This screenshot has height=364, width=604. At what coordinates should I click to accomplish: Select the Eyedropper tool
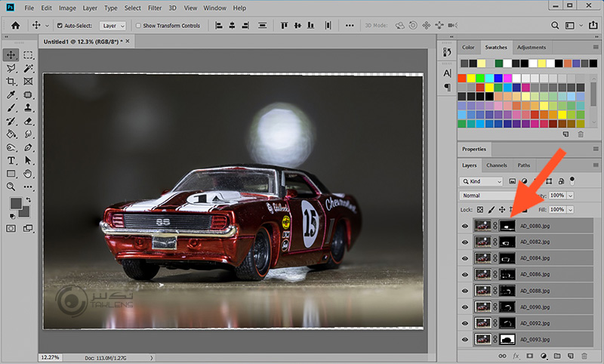click(x=11, y=95)
